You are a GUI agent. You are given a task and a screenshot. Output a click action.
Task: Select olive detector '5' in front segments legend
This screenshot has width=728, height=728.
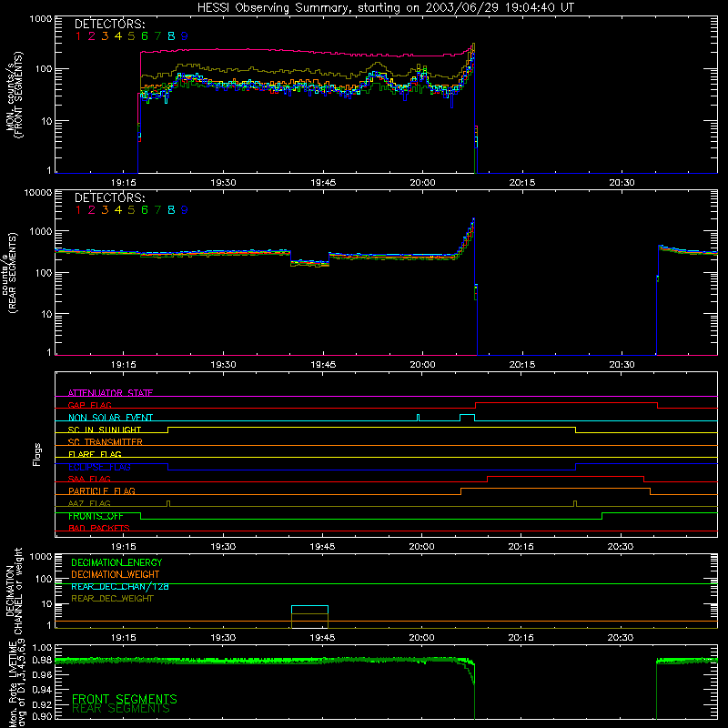point(131,36)
